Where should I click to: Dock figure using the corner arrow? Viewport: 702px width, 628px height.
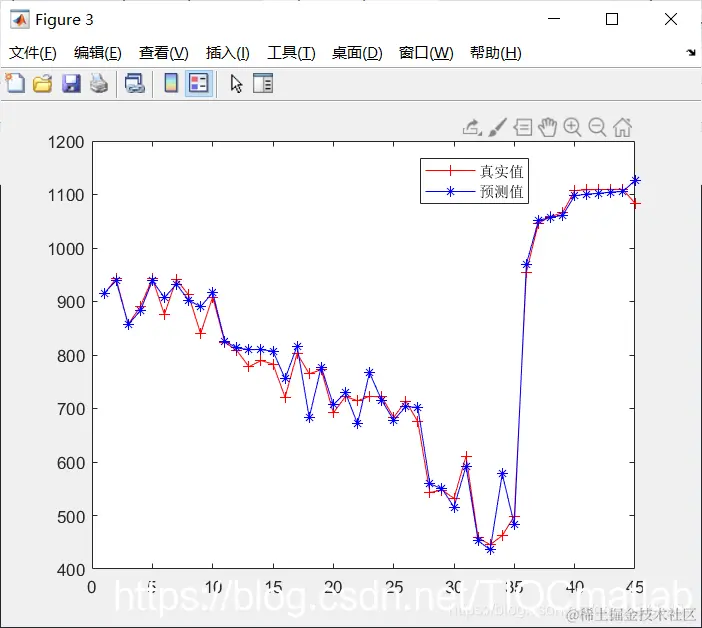(691, 52)
